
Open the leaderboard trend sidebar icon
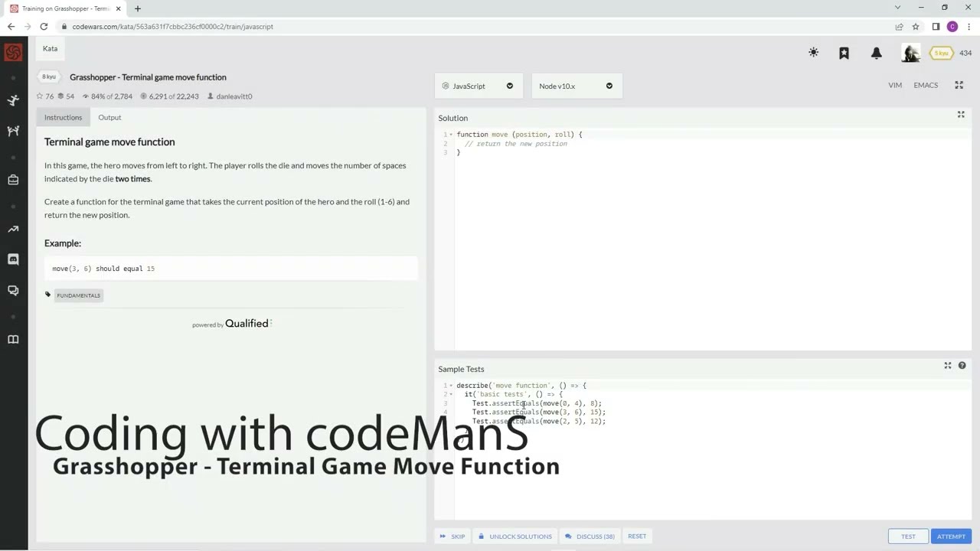(x=13, y=229)
